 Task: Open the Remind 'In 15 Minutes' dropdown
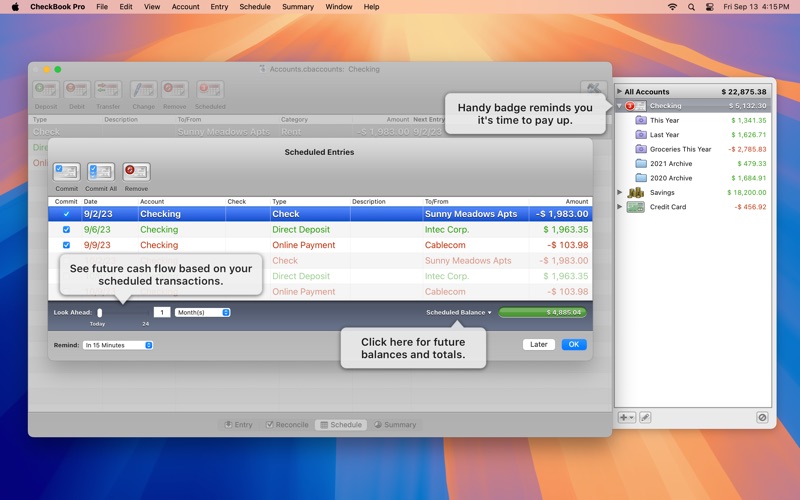[x=118, y=345]
